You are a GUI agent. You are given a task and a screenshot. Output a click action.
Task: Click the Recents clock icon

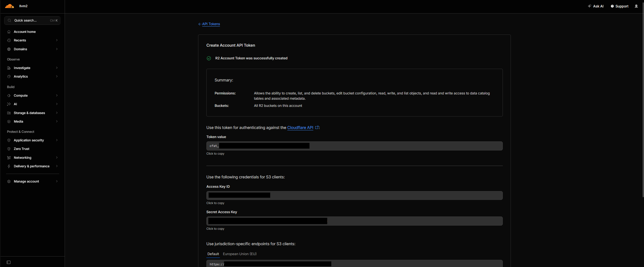click(x=9, y=40)
